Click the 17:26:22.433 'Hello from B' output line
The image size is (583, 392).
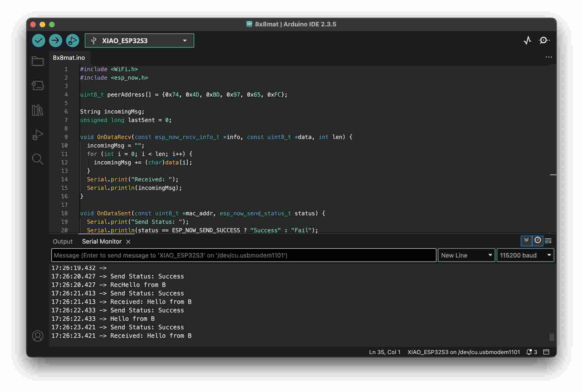[103, 319]
